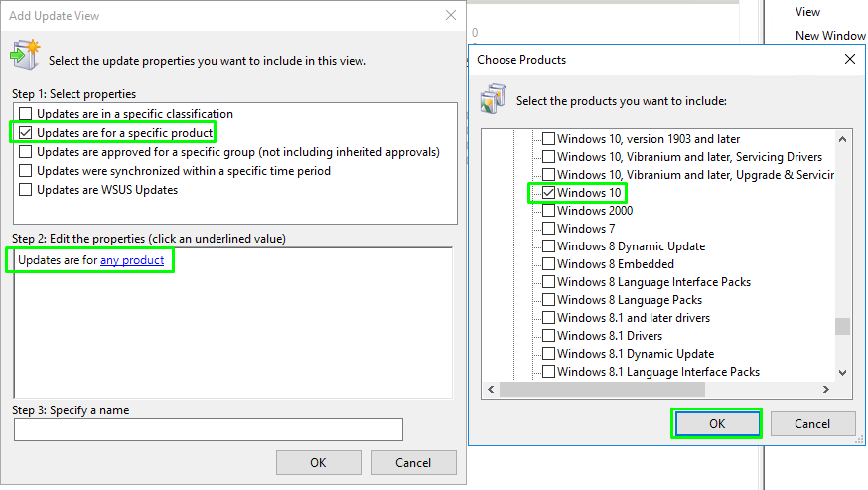Select Windows 8.1 Drivers checkbox

tap(547, 336)
